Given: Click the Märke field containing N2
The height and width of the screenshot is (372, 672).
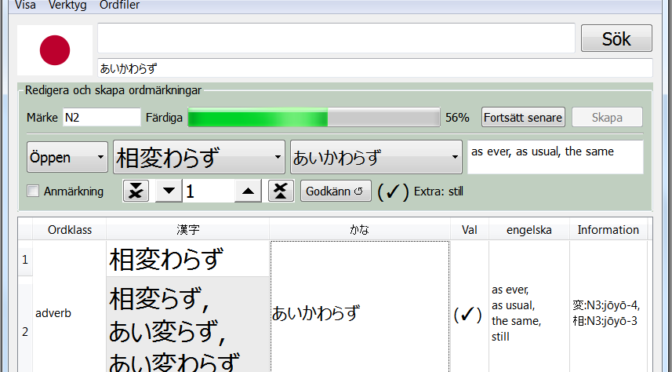Looking at the screenshot, I should pos(102,117).
